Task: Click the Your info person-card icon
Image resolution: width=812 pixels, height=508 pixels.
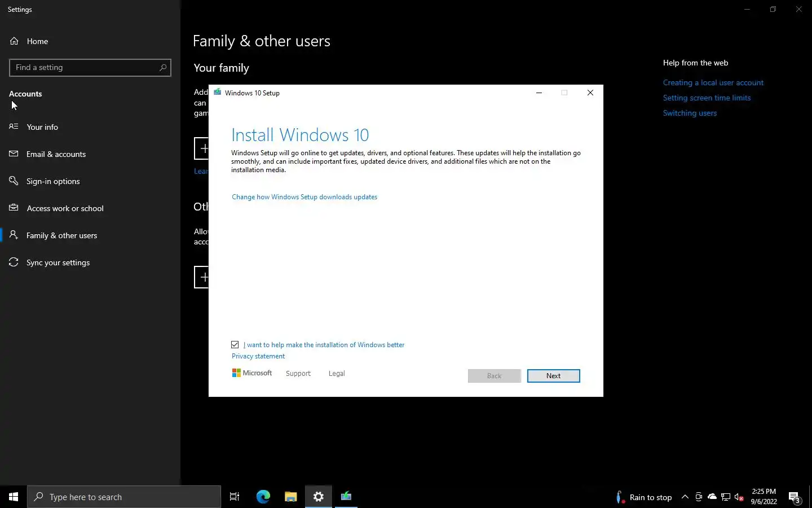Action: click(x=14, y=126)
